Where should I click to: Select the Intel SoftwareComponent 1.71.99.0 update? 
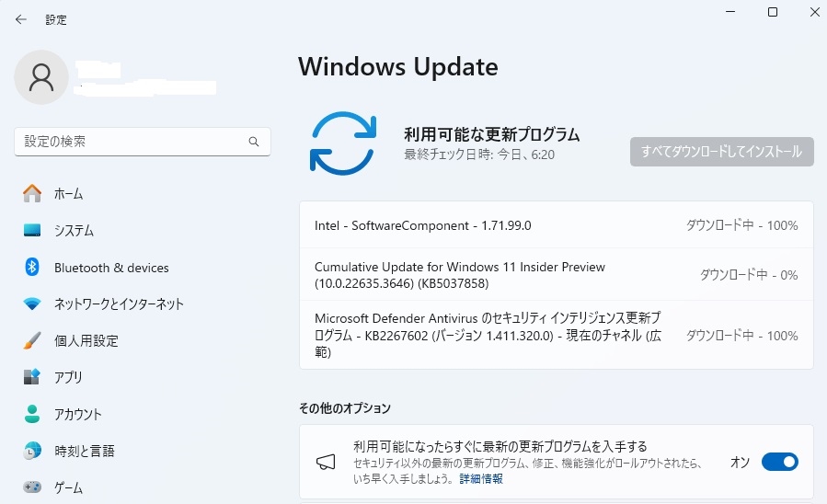[556, 225]
